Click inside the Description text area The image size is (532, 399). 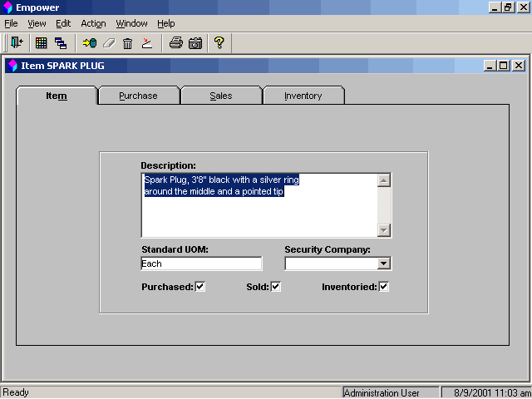[x=259, y=205]
